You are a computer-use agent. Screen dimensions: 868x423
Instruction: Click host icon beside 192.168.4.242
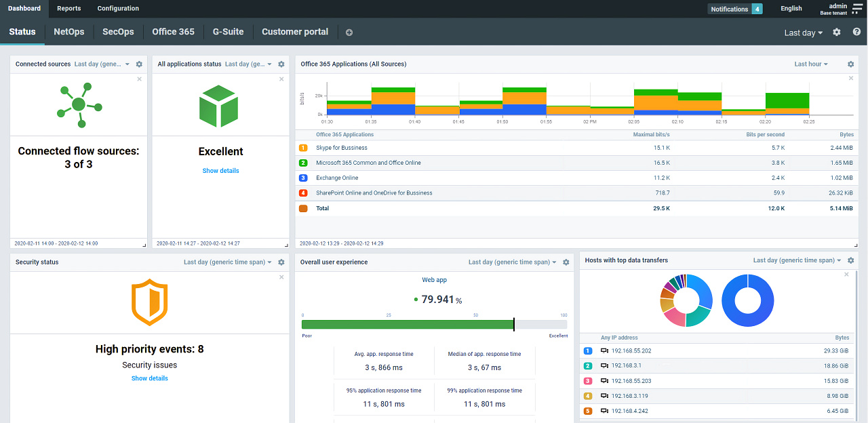604,411
